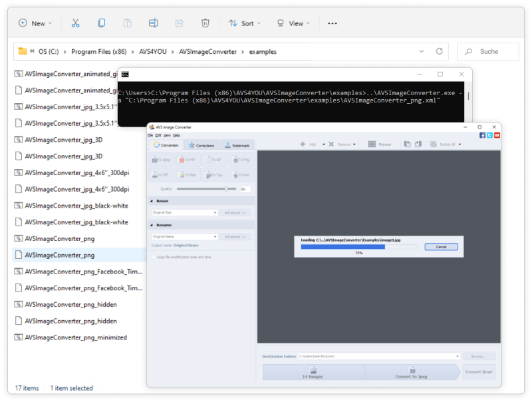Click the Rename icon in Explorer toolbar
This screenshot has width=532, height=402.
point(154,23)
